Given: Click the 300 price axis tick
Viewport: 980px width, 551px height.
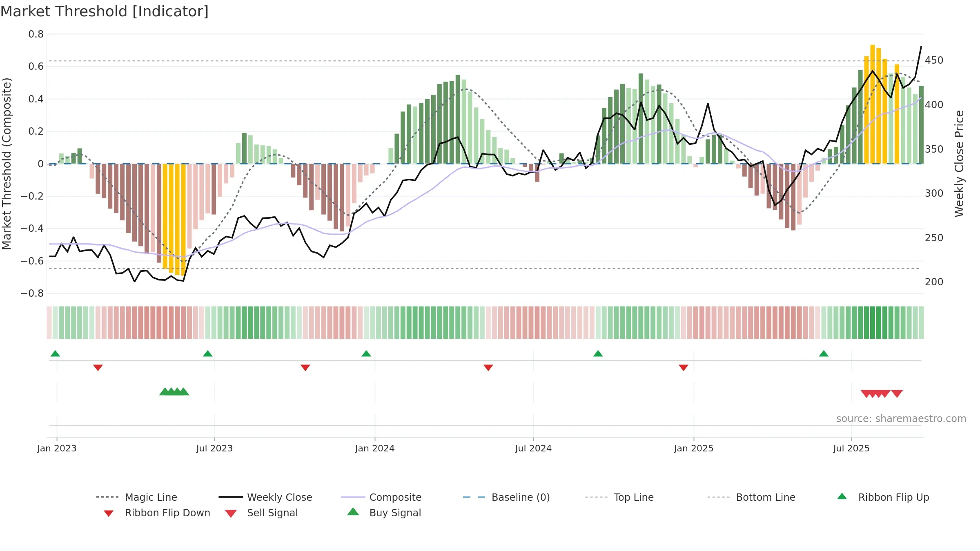Looking at the screenshot, I should [934, 193].
